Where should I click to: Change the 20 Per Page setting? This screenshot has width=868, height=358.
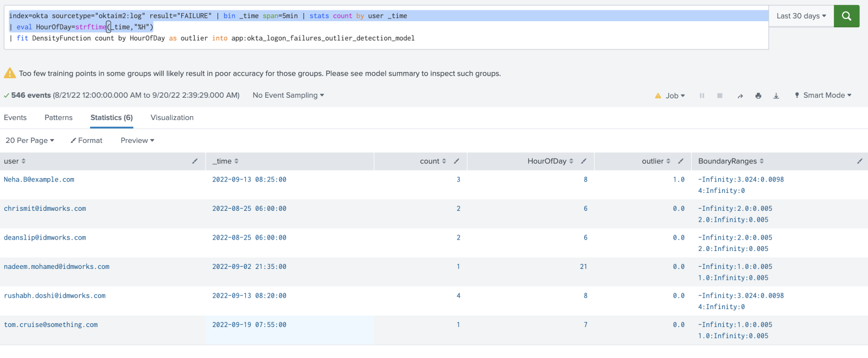click(30, 141)
